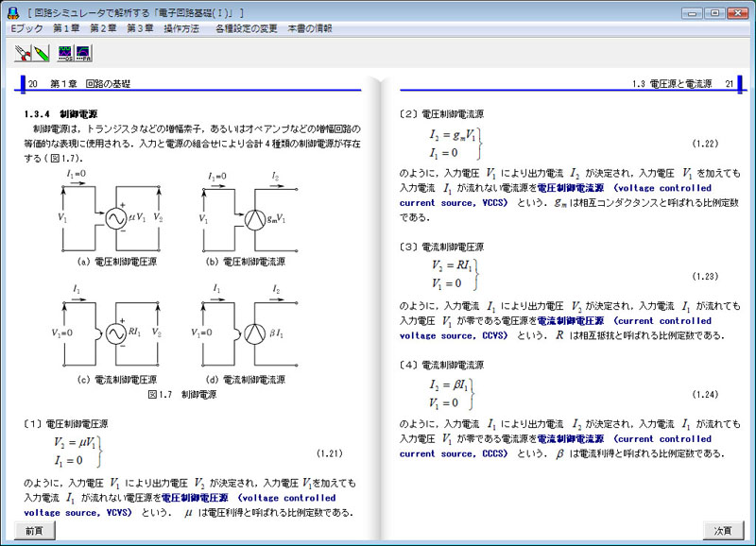
Task: Minimize the e-book window
Action: (692, 13)
